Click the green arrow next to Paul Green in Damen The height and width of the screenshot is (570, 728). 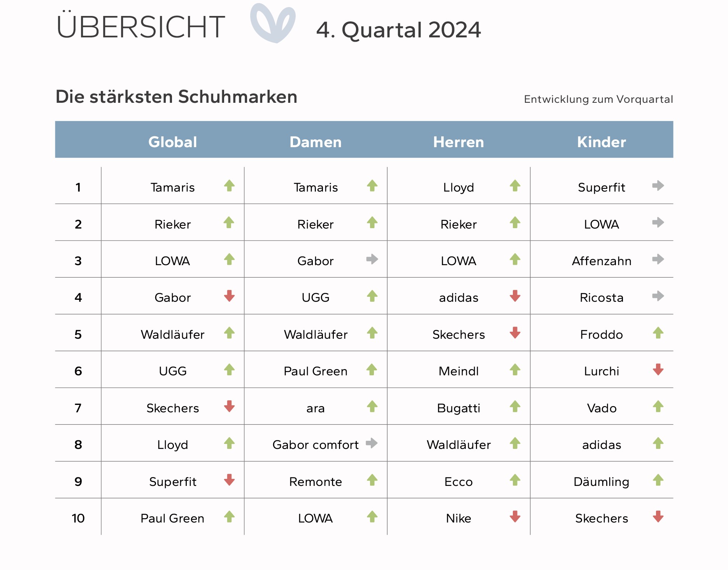pos(372,369)
